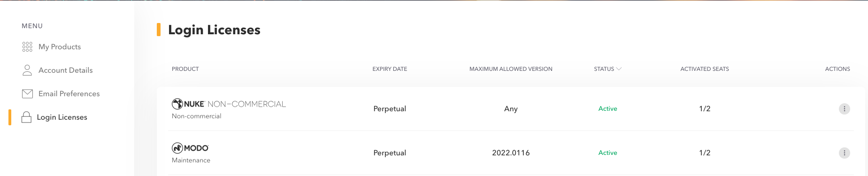The height and width of the screenshot is (176, 868).
Task: Click the My Products grid icon
Action: [27, 46]
